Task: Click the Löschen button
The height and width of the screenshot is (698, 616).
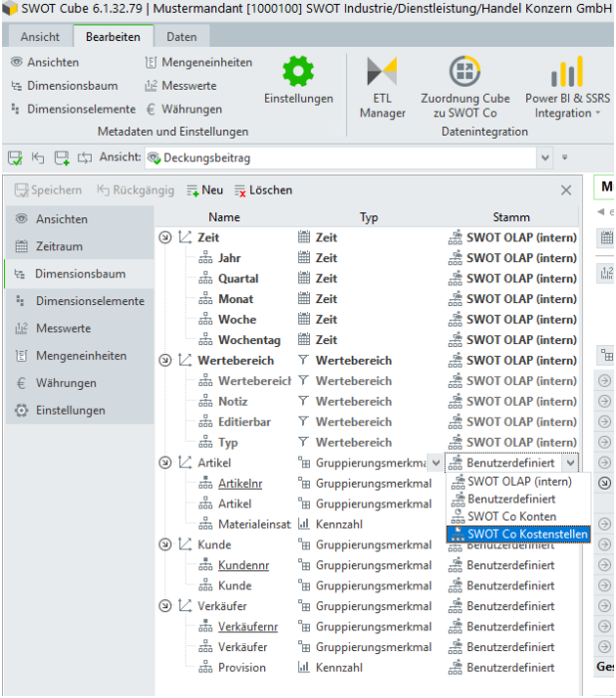Action: [263, 189]
